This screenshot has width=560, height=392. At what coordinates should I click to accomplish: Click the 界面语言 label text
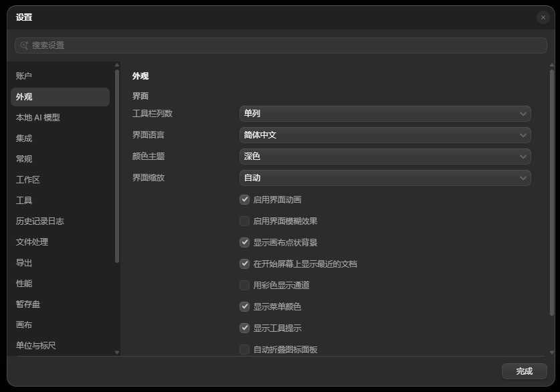coord(149,135)
